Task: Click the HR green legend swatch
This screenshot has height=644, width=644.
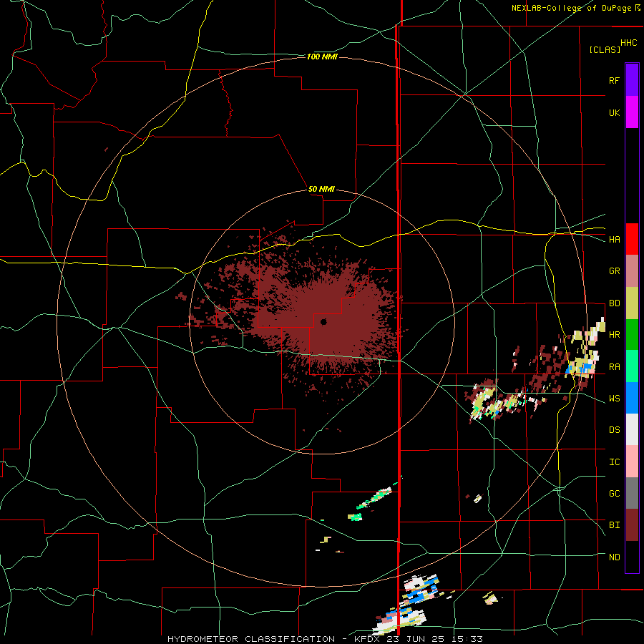Action: (x=632, y=335)
